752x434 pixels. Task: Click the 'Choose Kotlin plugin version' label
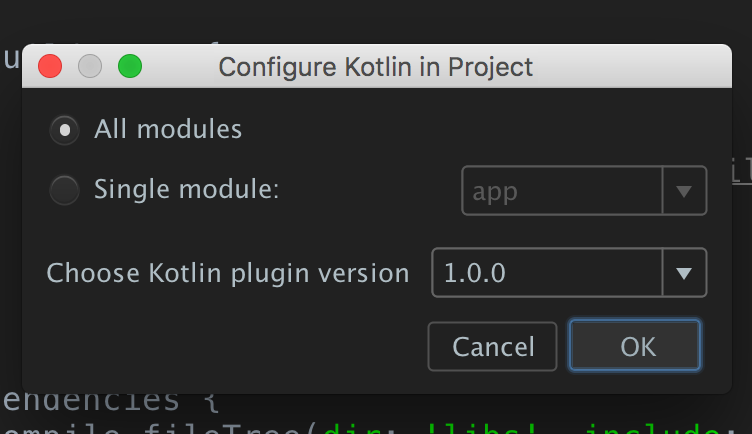[228, 273]
